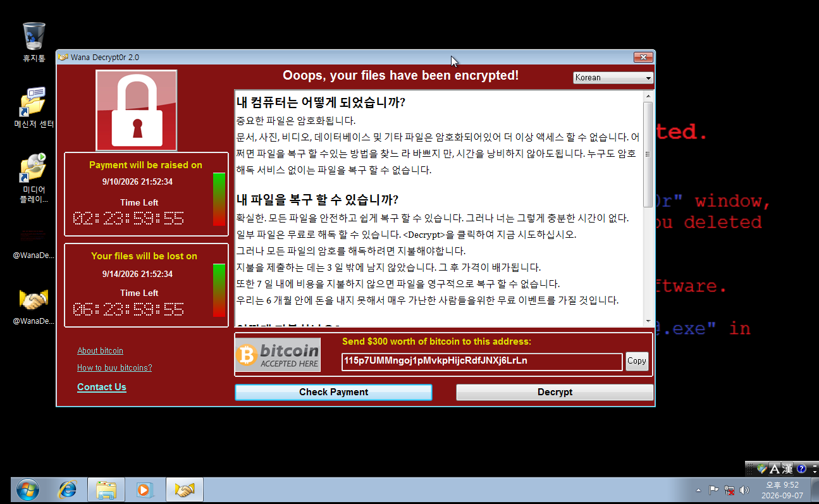Screen dimensions: 819x504
Task: Open the Recycle Bin (휴지통) desktop icon
Action: click(34, 42)
